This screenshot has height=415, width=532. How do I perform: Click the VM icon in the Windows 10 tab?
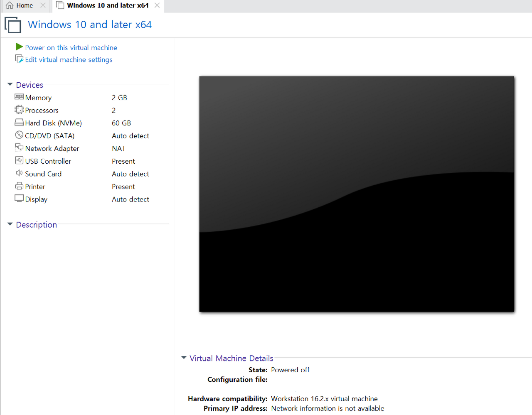60,5
